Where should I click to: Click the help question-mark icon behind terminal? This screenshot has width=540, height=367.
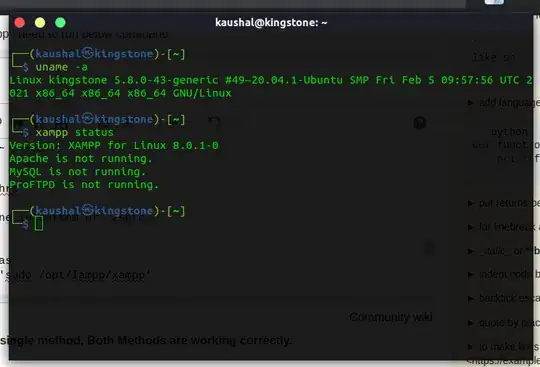tap(420, 123)
